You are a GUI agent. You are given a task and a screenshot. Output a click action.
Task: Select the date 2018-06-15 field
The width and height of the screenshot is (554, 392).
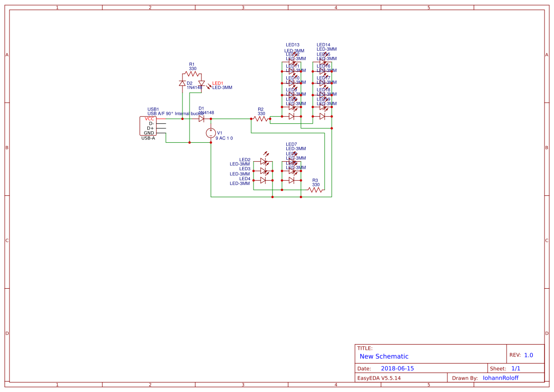[397, 368]
